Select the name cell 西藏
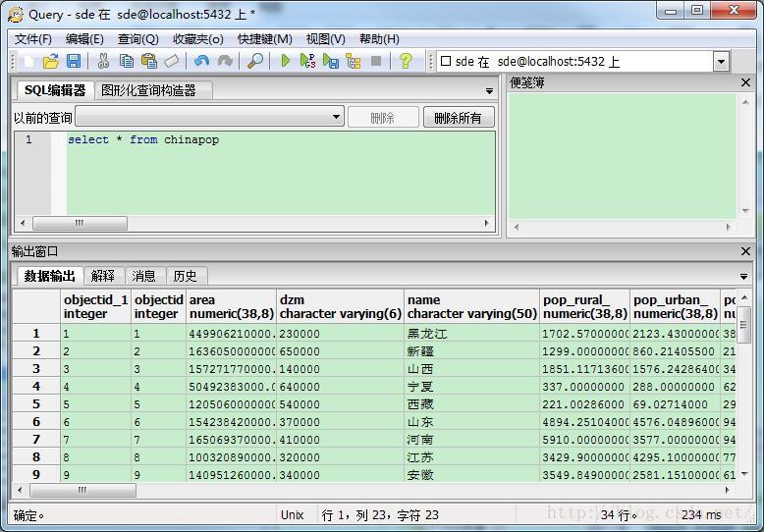764x532 pixels. (x=471, y=404)
